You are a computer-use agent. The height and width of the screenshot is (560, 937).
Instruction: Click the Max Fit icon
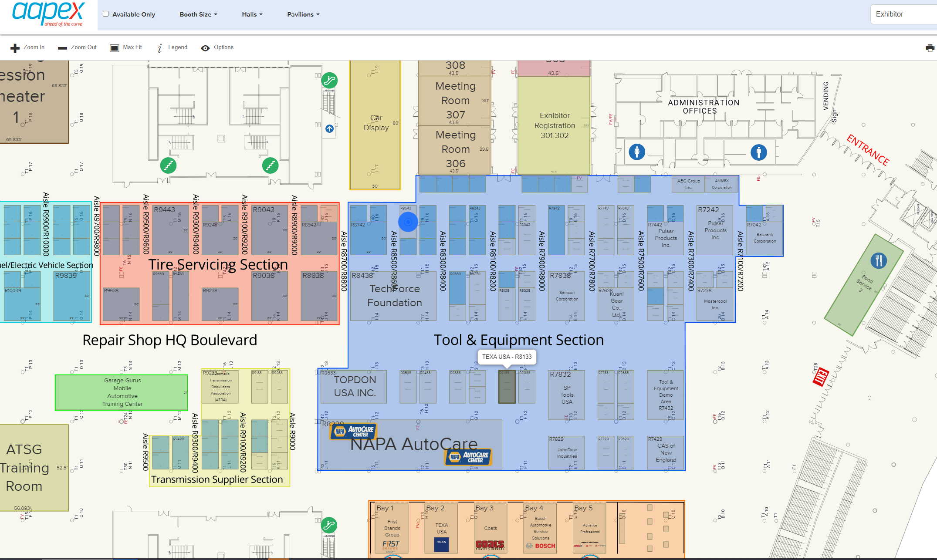point(115,48)
